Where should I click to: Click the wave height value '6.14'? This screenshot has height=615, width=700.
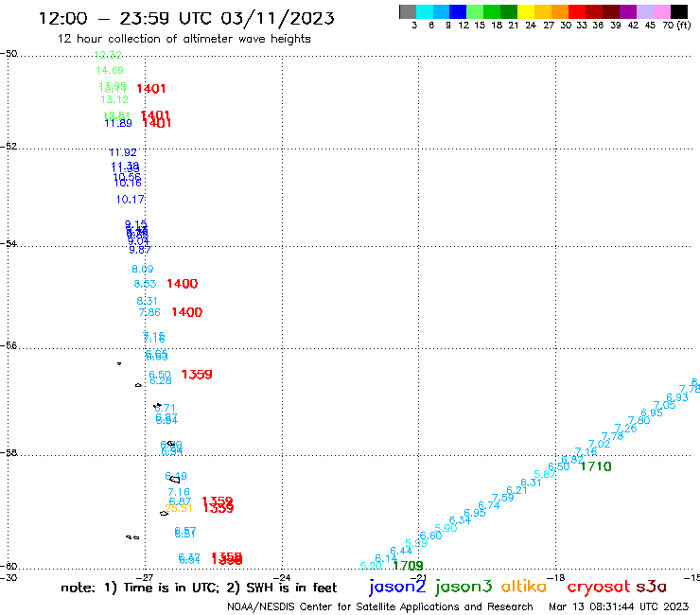[x=386, y=559]
